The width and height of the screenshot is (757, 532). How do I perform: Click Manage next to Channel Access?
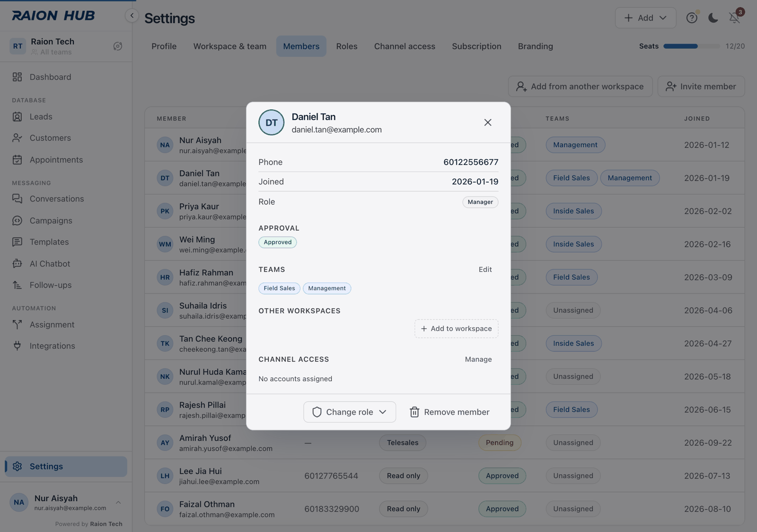[x=478, y=359]
